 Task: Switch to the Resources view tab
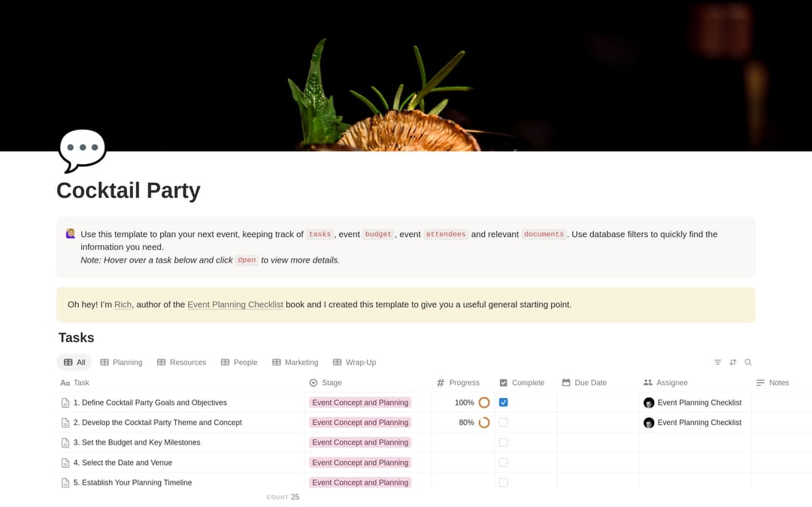tap(181, 362)
